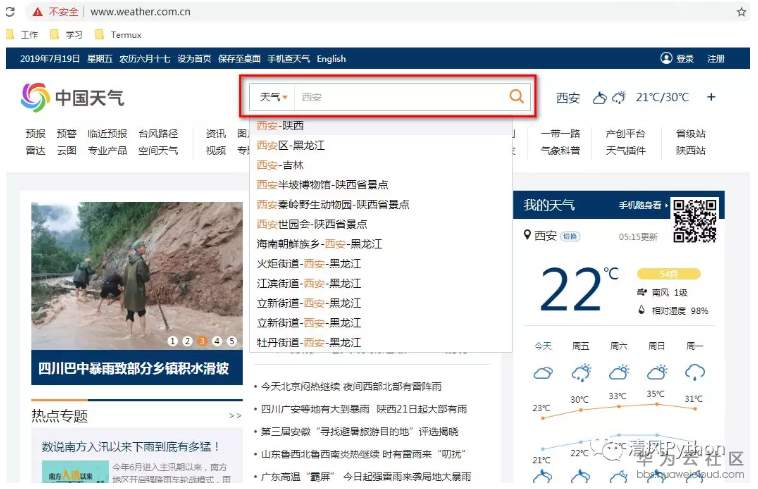
Task: Open the 学习 bookmark folder
Action: (67, 35)
